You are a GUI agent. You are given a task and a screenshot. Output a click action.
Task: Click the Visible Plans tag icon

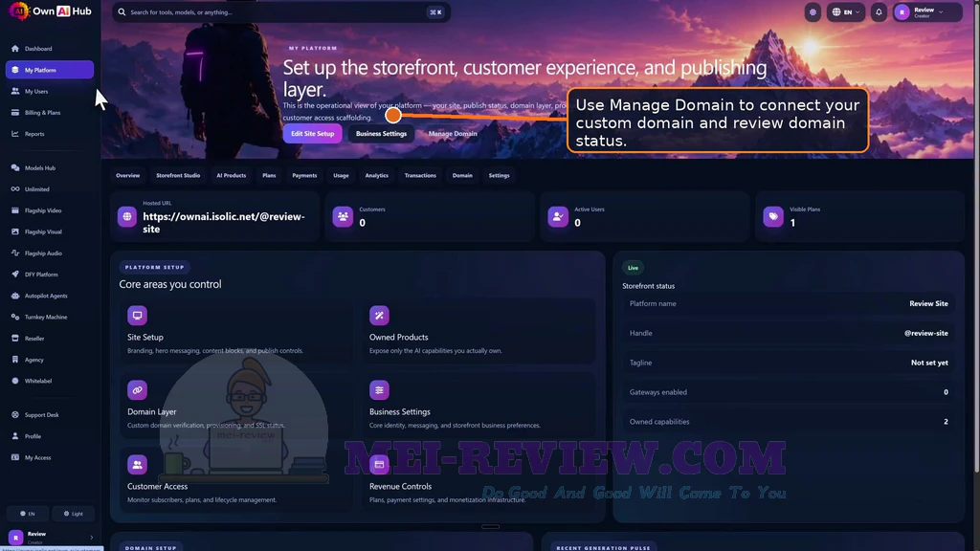tap(773, 217)
